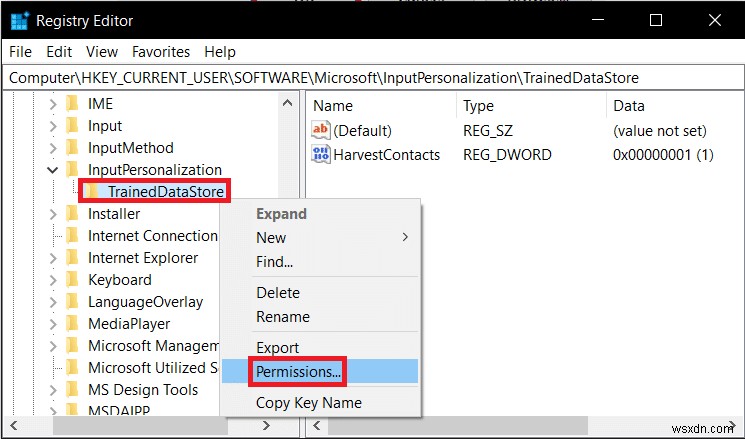Image resolution: width=745 pixels, height=439 pixels.
Task: Click values pane horizontal scroll left arrow
Action: [x=317, y=425]
